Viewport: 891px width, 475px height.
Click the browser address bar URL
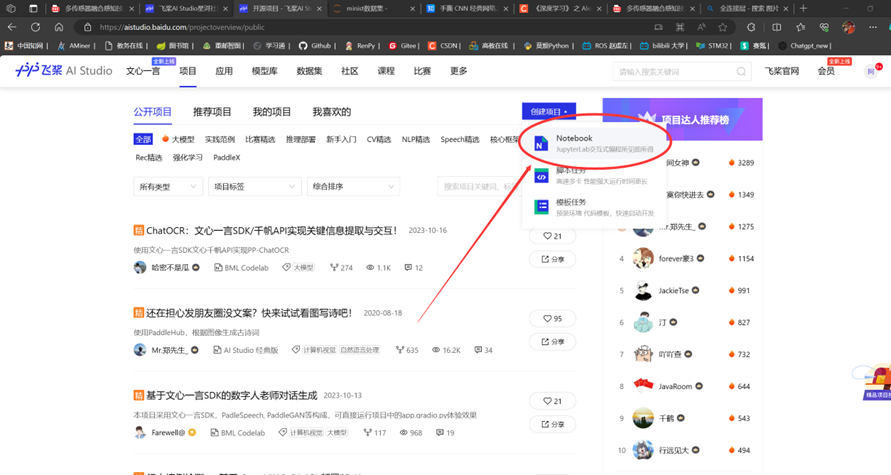(182, 27)
